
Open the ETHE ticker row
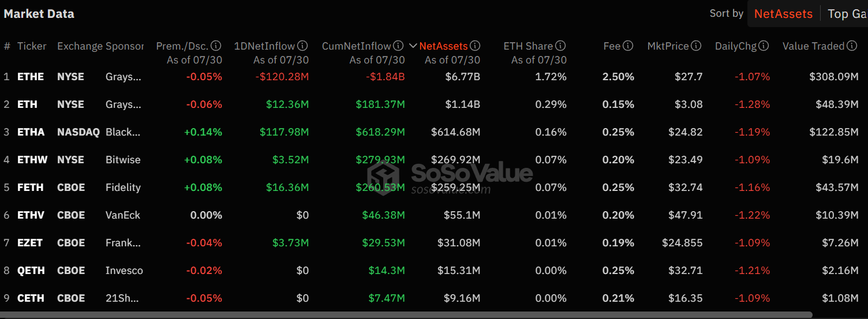[31, 77]
